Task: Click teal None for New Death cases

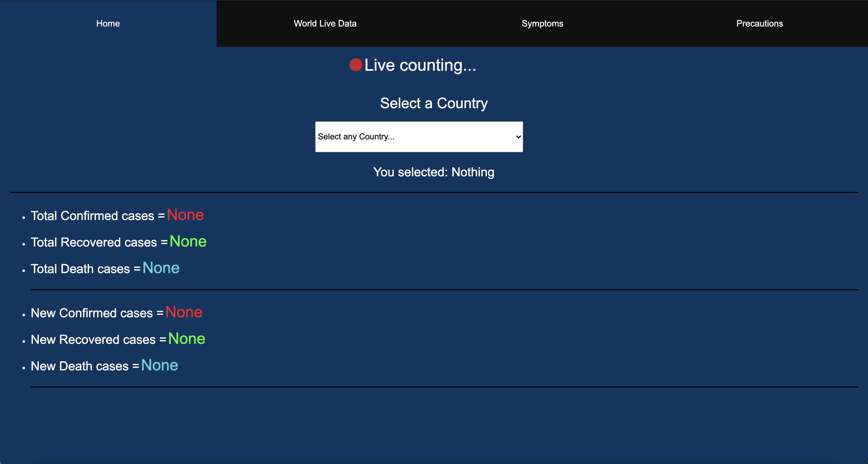Action: 159,365
